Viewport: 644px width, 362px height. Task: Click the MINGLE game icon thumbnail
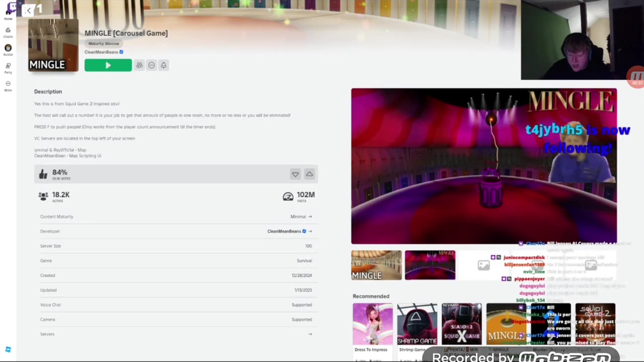click(53, 45)
